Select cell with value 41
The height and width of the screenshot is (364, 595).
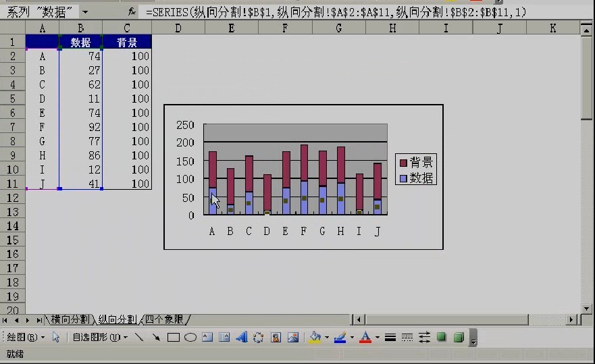80,184
